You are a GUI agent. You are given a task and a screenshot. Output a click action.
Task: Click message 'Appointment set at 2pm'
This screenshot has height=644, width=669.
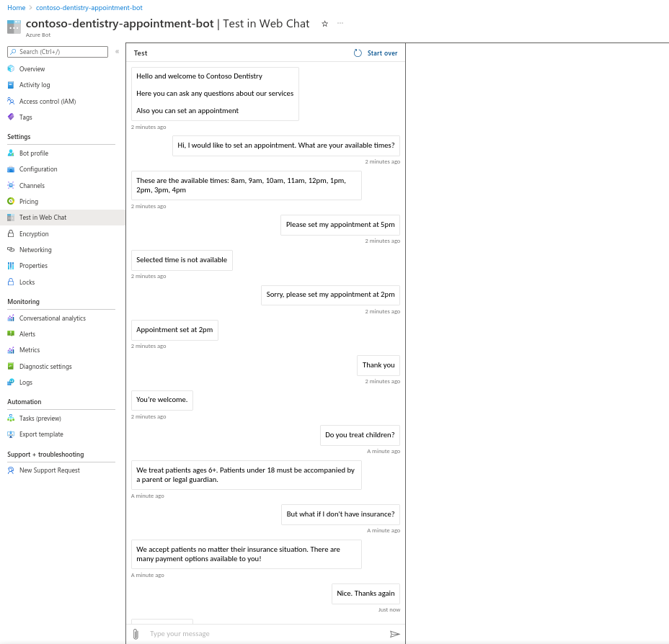click(174, 330)
